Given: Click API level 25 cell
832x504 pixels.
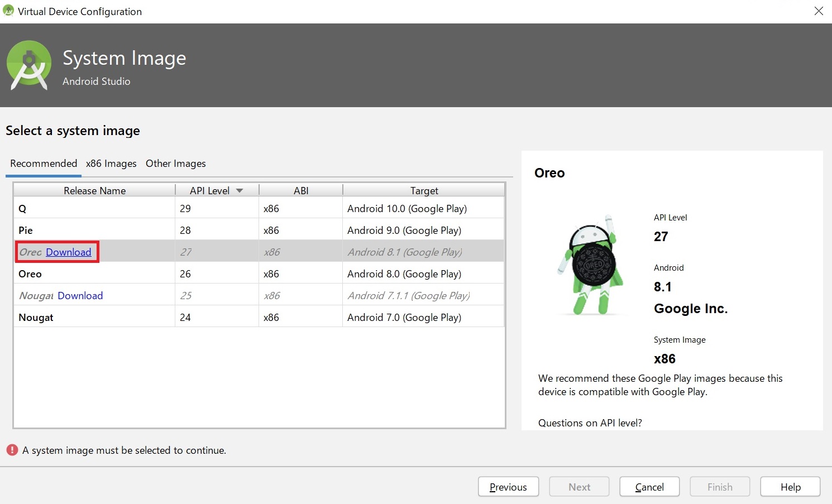Looking at the screenshot, I should (217, 295).
